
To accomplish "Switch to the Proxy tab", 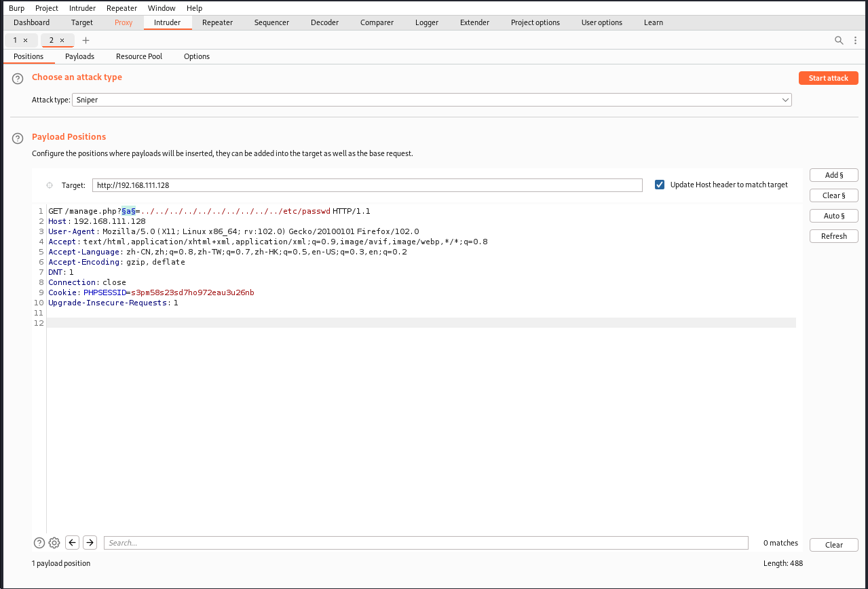I will 124,22.
